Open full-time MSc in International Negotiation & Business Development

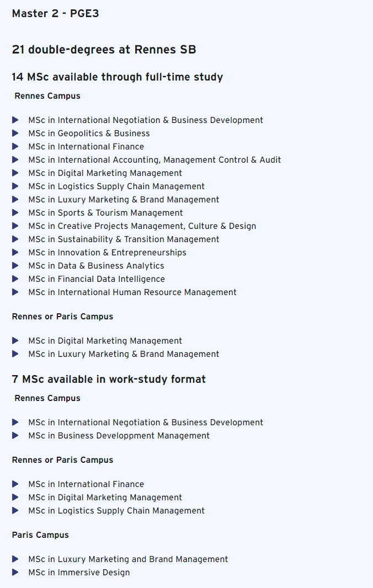click(146, 120)
